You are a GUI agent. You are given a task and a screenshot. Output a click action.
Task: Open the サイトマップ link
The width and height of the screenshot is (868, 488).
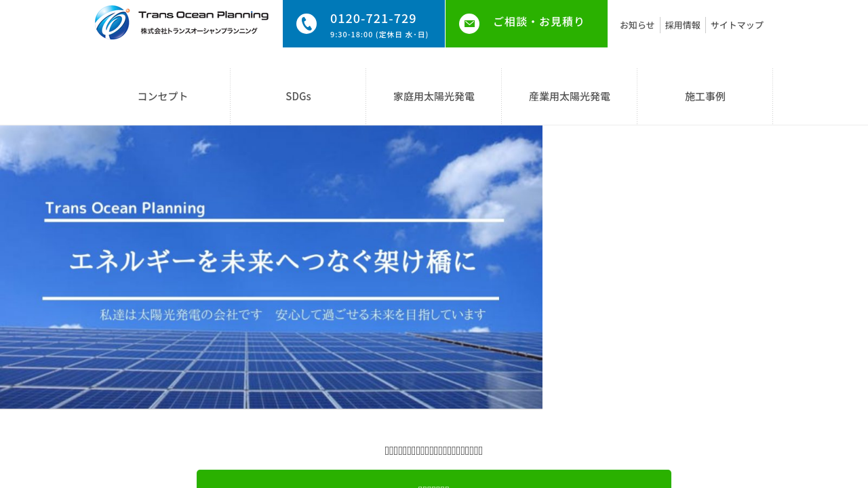click(736, 25)
